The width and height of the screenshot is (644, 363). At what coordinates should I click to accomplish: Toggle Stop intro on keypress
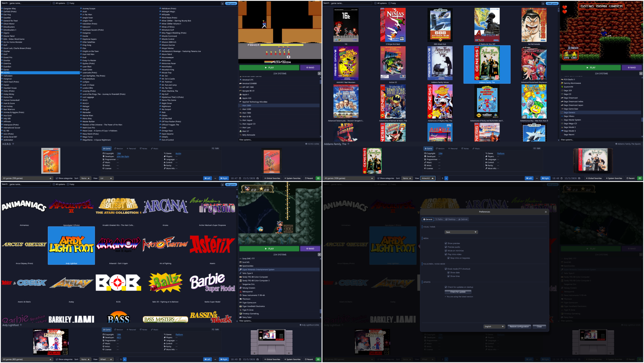(x=449, y=258)
